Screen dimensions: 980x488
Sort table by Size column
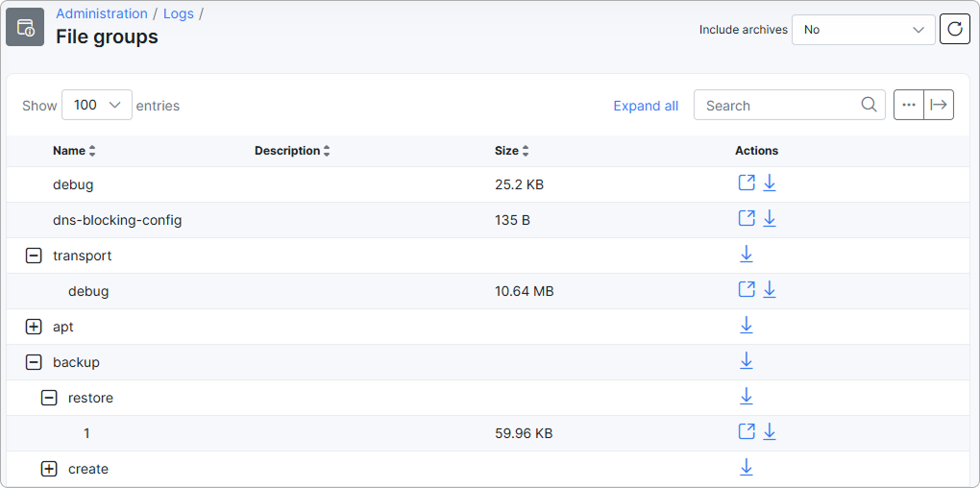[511, 151]
